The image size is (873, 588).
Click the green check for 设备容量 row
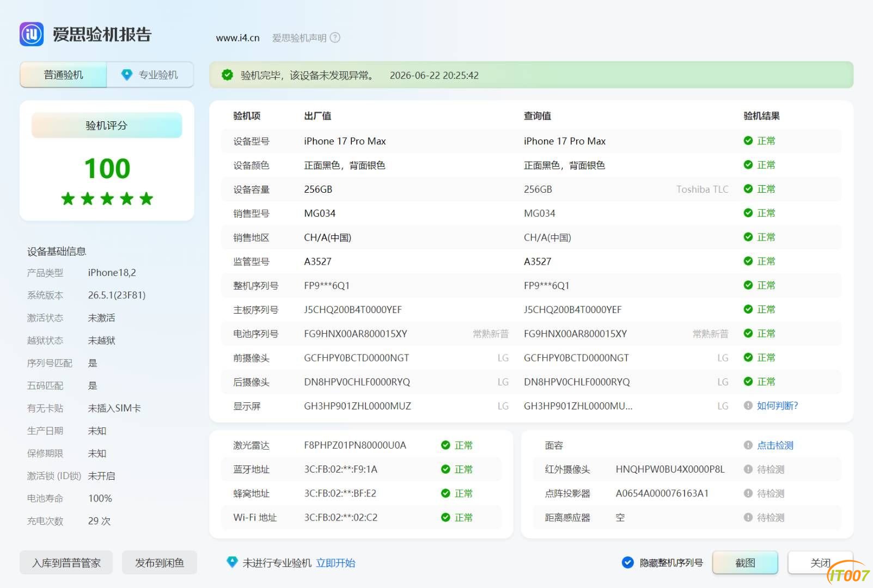pos(748,189)
